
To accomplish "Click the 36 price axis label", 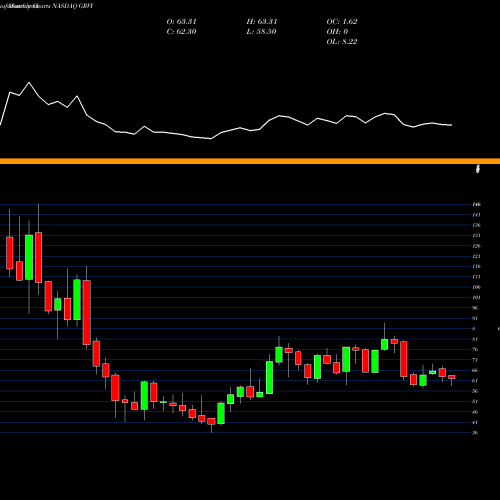I will tap(475, 432).
